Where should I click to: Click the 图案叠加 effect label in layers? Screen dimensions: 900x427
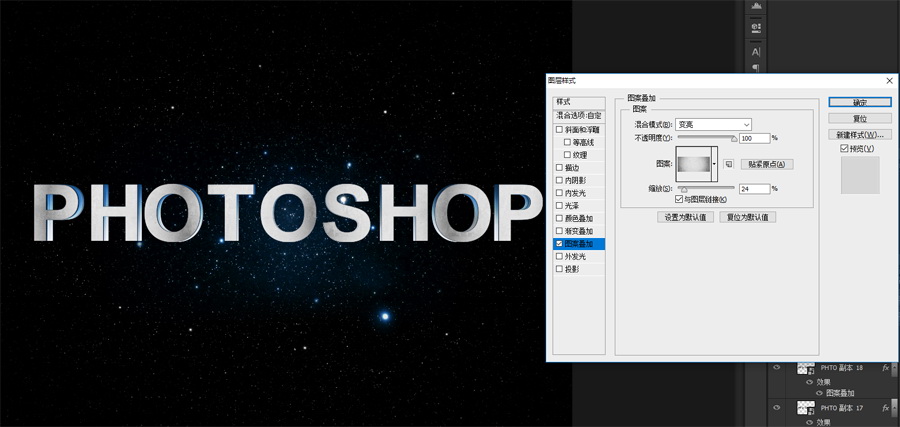[x=840, y=393]
